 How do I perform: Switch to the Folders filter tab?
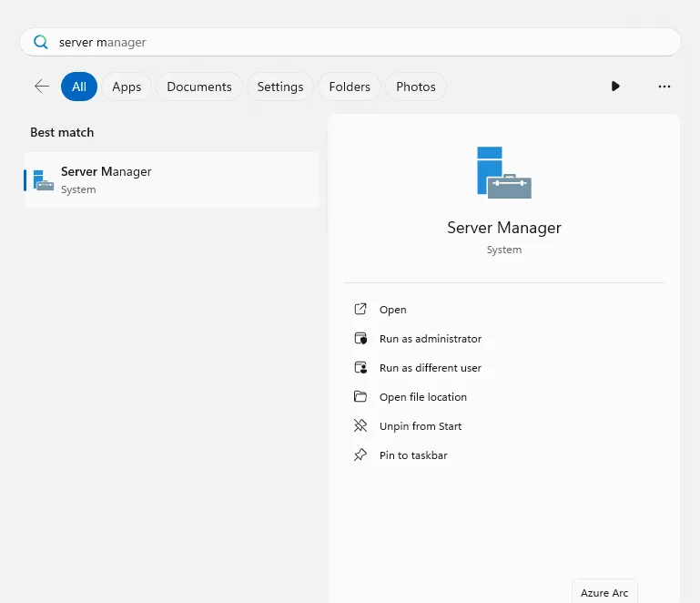350,87
